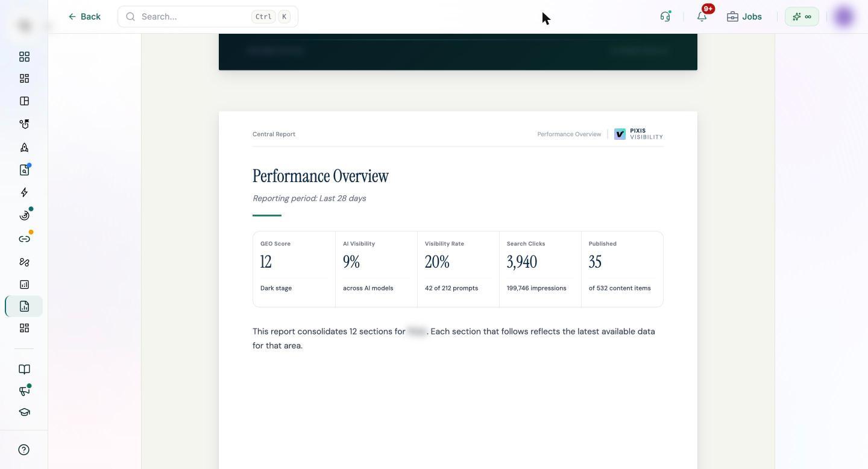
Task: Open the megaphone announcements icon
Action: (24, 391)
